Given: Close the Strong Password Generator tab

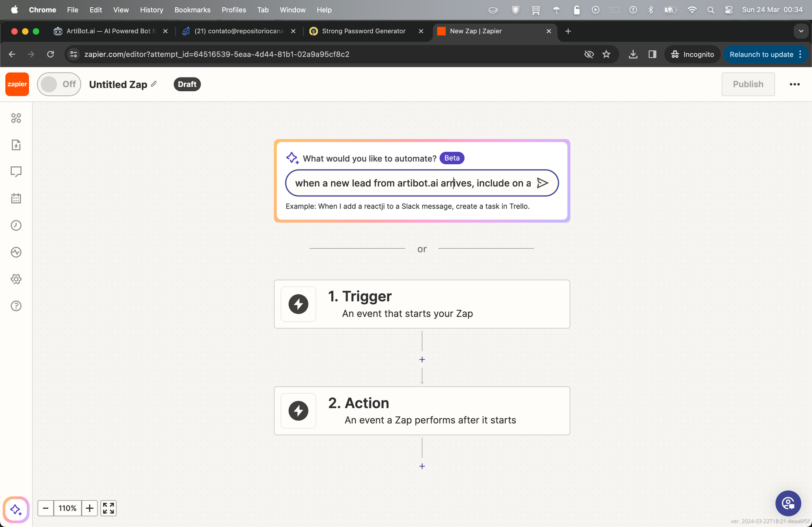Looking at the screenshot, I should (x=421, y=31).
